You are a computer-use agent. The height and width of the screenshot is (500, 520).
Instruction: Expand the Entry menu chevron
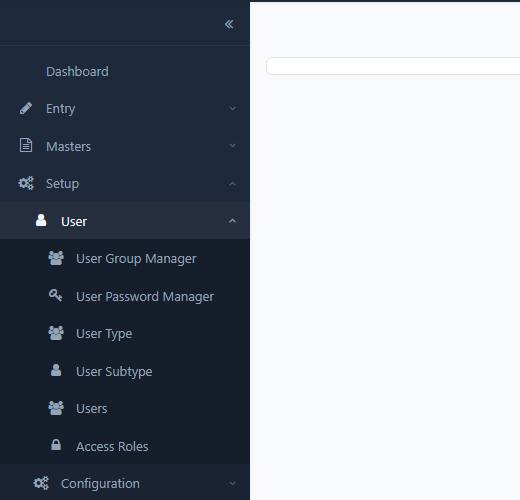[x=233, y=108]
